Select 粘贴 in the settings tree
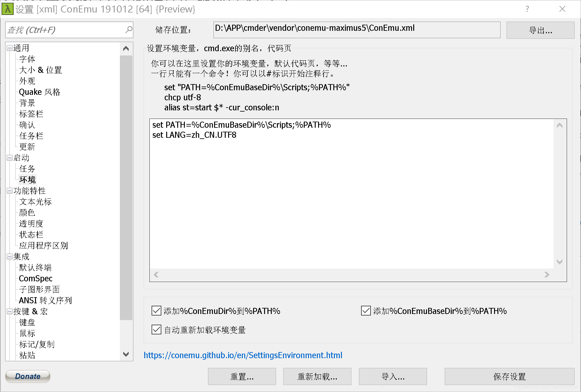This screenshot has height=392, width=581. click(27, 355)
